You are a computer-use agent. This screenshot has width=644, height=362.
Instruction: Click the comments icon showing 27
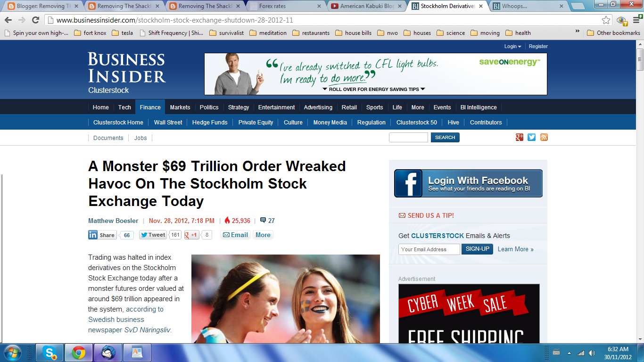tap(263, 220)
